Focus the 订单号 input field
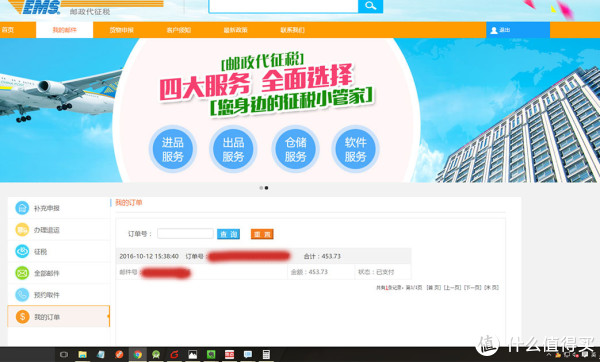 185,233
